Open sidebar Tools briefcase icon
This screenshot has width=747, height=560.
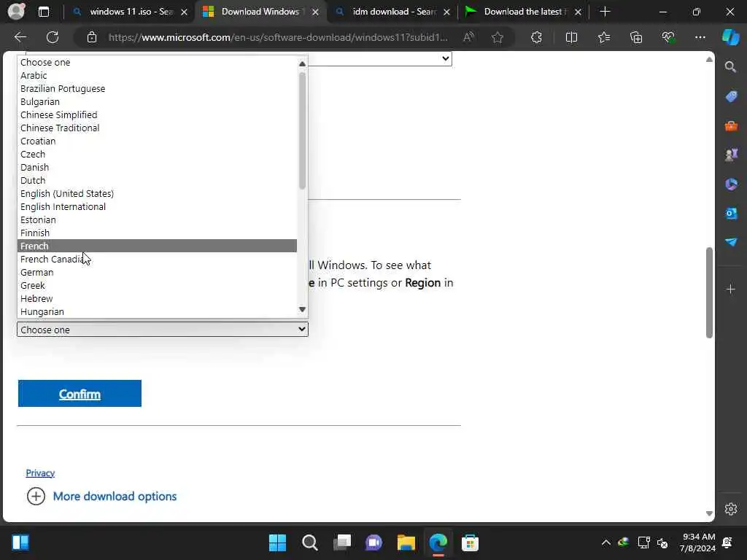click(731, 125)
